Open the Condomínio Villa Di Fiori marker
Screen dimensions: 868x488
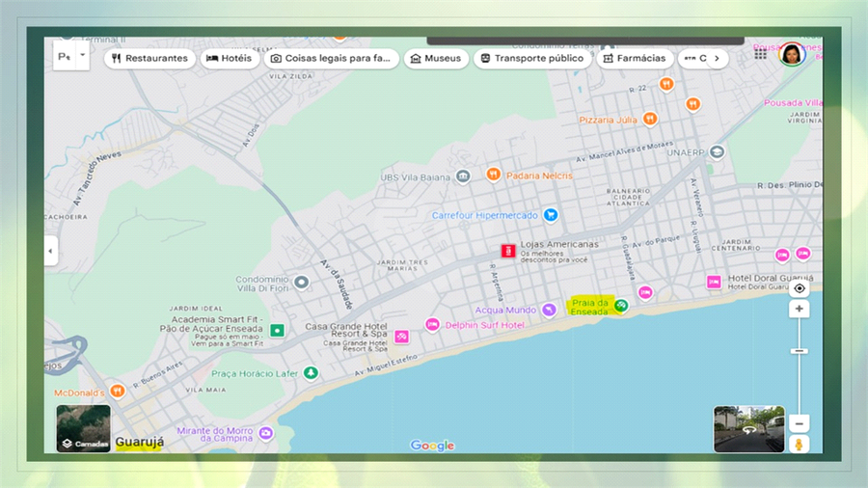coord(301,283)
